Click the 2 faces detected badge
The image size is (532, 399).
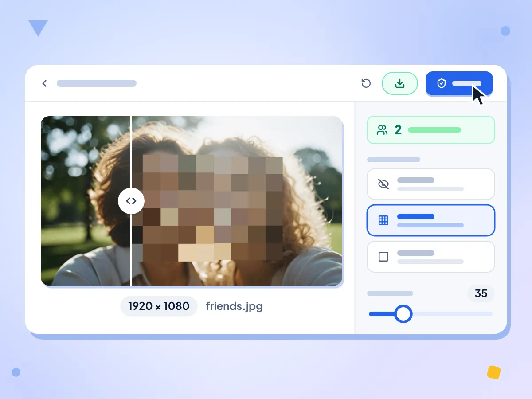(x=431, y=130)
